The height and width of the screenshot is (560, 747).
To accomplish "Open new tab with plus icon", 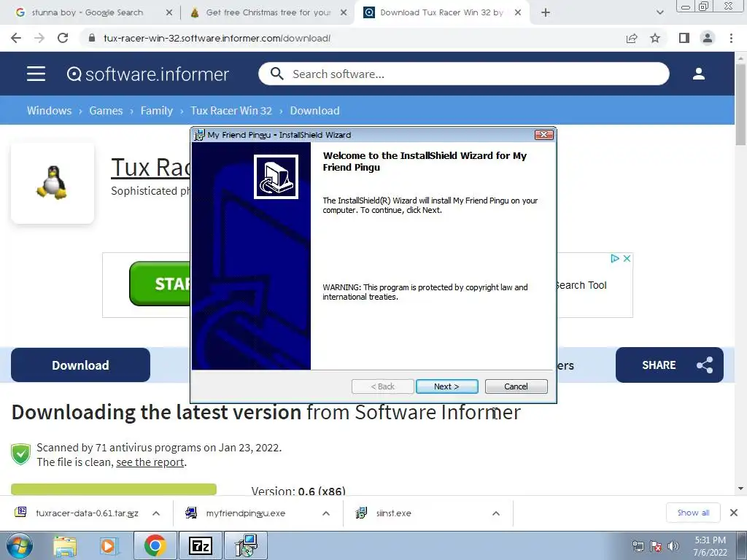I will point(546,13).
